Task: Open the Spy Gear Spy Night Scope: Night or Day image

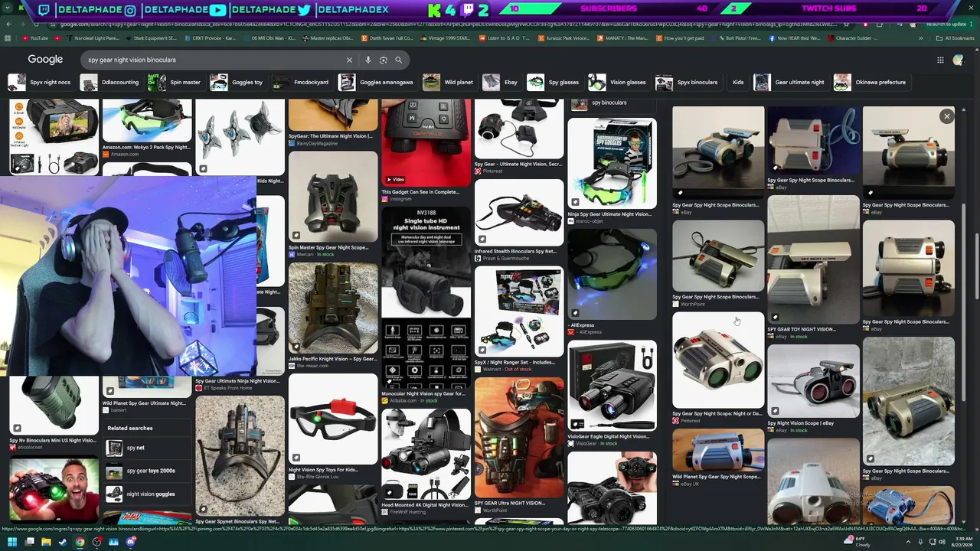Action: pyautogui.click(x=718, y=360)
